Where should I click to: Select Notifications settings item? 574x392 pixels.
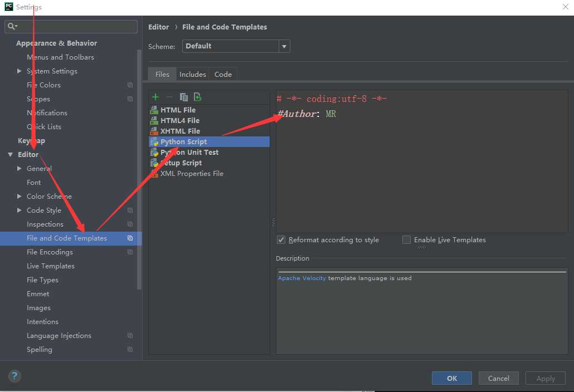click(47, 112)
